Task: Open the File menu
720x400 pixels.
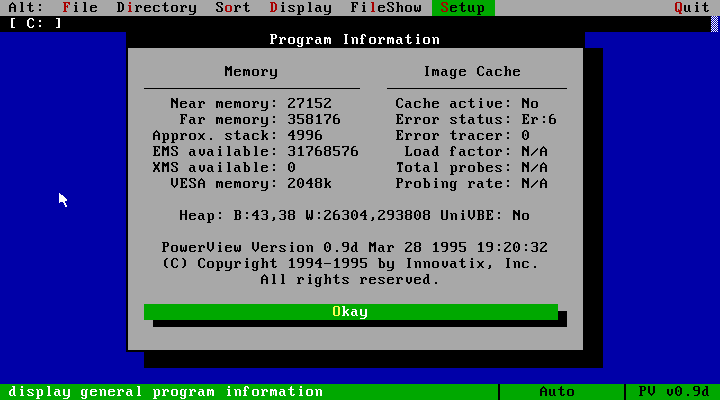Action: pos(80,8)
